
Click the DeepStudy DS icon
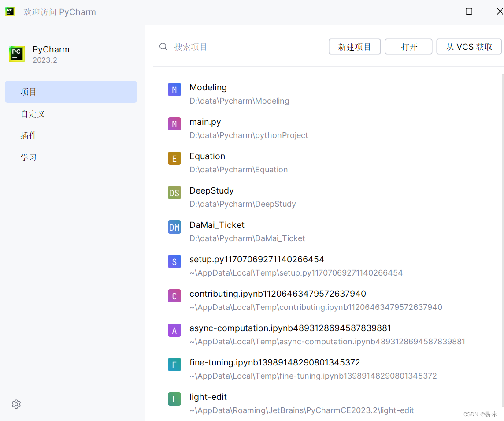(x=174, y=193)
